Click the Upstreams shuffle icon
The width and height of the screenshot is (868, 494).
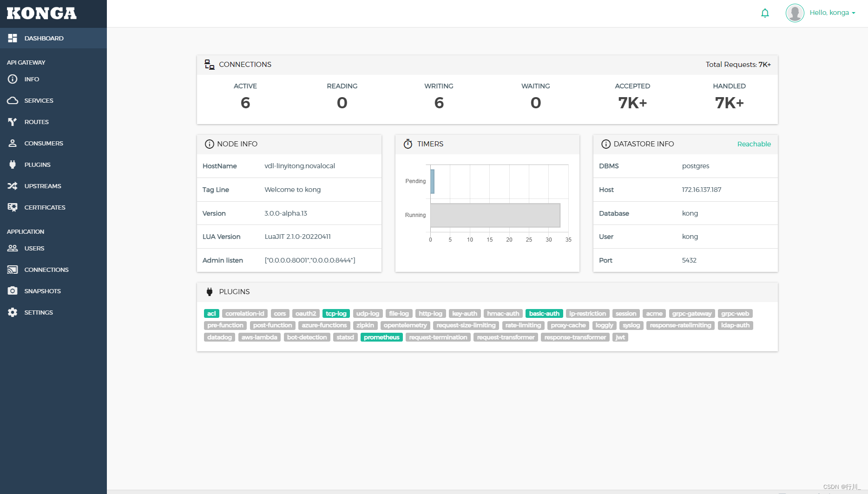tap(13, 186)
